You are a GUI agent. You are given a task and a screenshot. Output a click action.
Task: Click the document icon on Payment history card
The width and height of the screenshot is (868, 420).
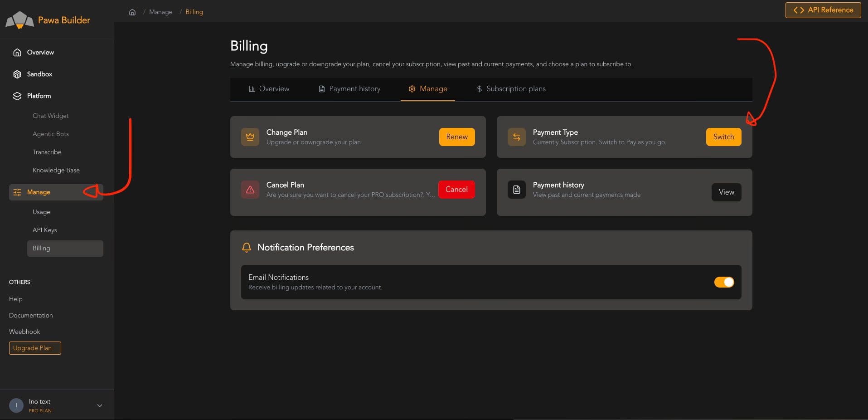coord(516,189)
